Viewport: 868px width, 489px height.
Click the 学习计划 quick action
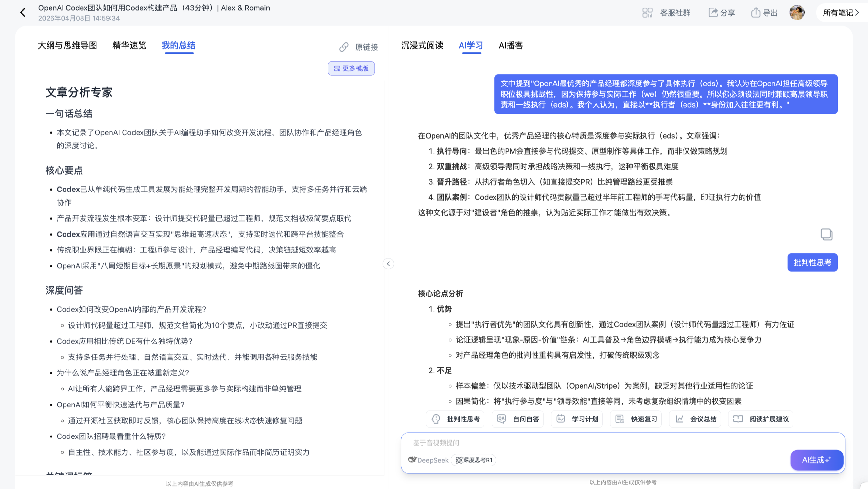point(577,419)
